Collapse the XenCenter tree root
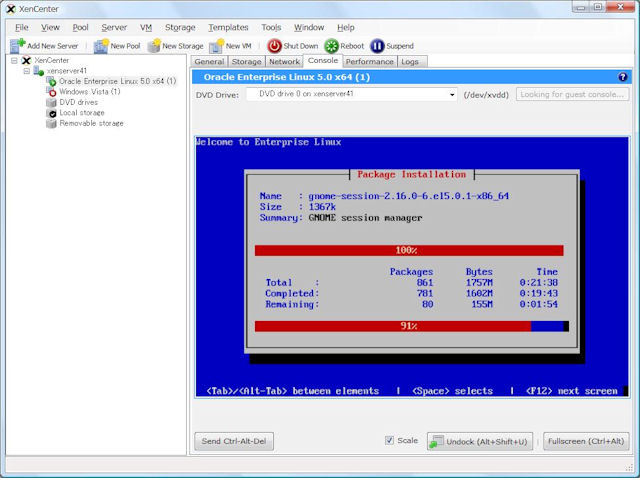Screen dimensions: 640x478 [x=14, y=60]
